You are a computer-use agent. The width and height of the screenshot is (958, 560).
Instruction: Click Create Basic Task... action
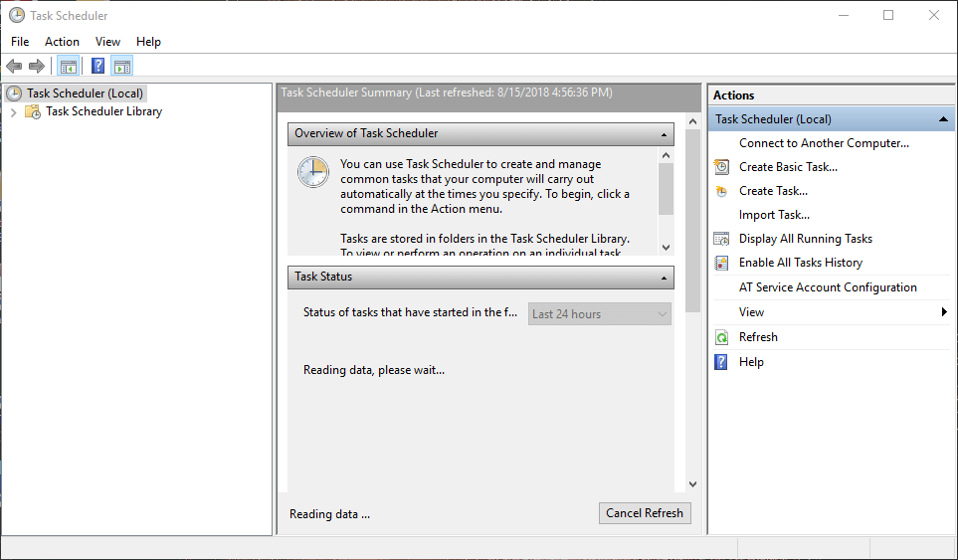click(x=788, y=167)
